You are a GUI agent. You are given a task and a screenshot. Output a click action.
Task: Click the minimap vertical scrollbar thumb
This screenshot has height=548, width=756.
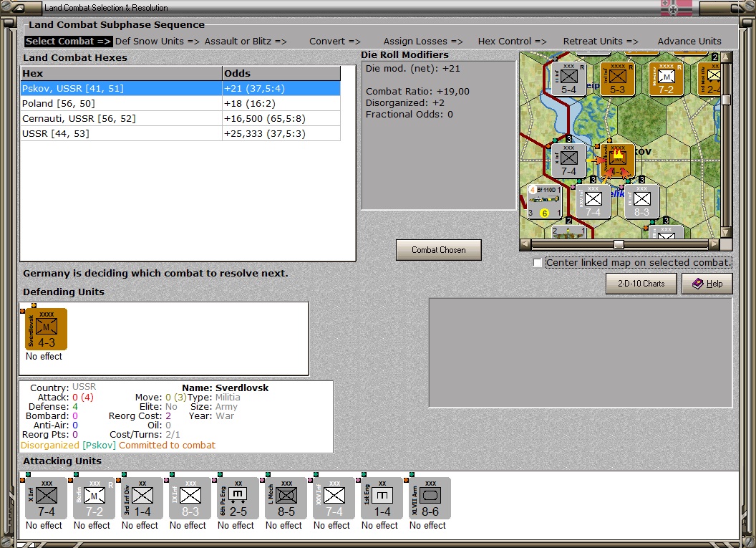(x=726, y=100)
